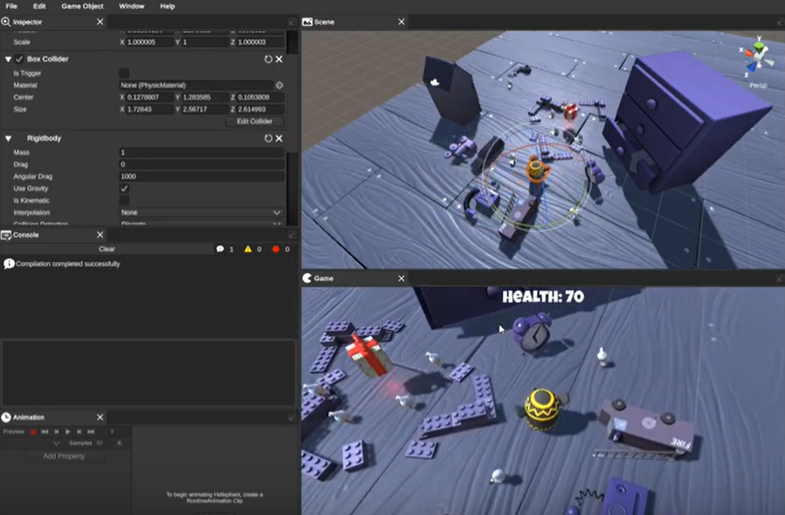785x515 pixels.
Task: Remove the Rigidbody component
Action: 279,137
